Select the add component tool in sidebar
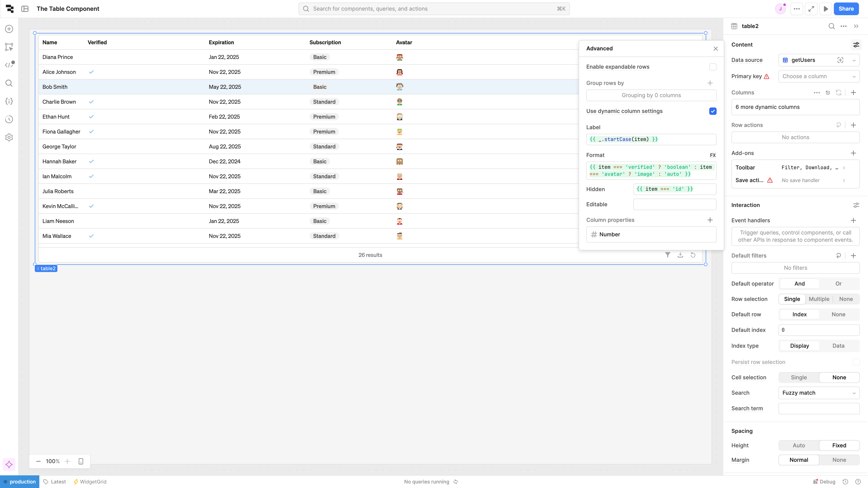 tap(9, 29)
